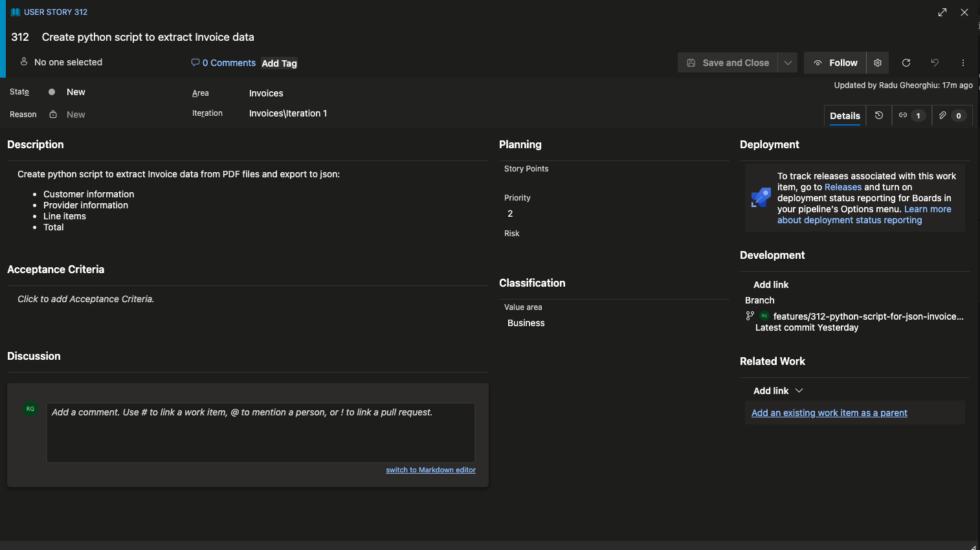
Task: Assign user via No one selected field
Action: (x=68, y=62)
